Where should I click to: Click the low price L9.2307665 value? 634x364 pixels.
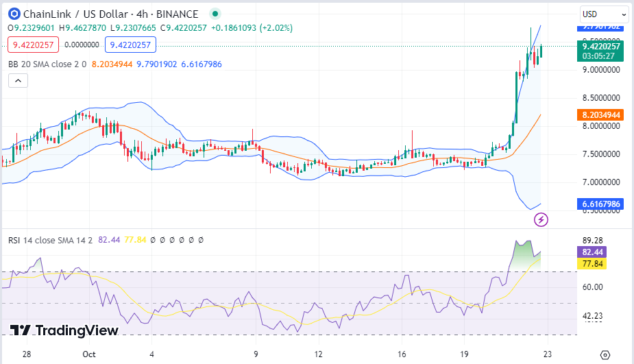133,28
